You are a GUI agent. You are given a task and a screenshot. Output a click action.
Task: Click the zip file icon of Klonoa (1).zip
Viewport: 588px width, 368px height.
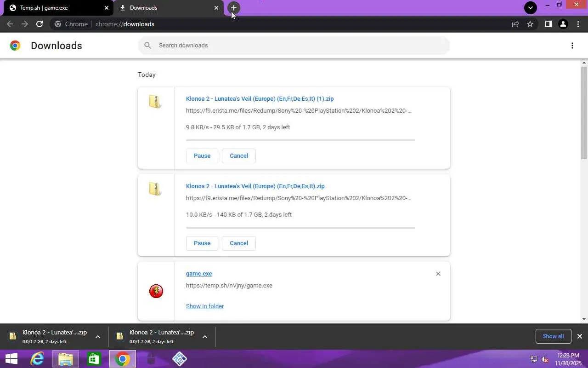[155, 101]
